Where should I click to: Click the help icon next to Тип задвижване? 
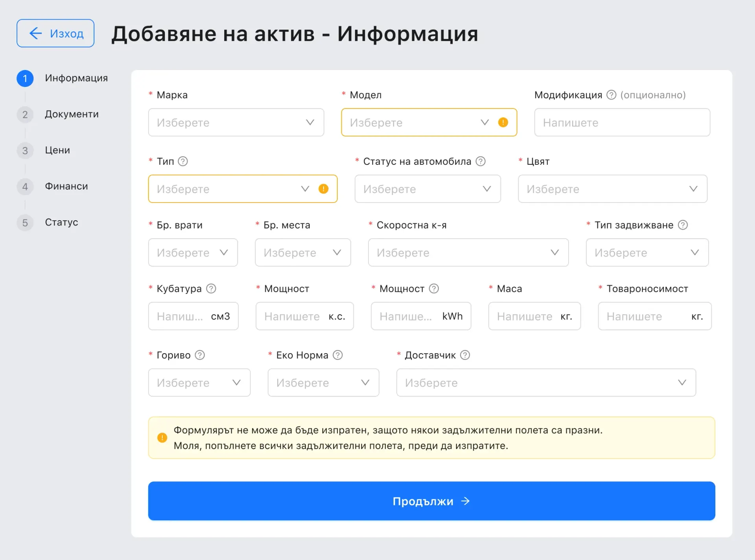[x=683, y=225]
